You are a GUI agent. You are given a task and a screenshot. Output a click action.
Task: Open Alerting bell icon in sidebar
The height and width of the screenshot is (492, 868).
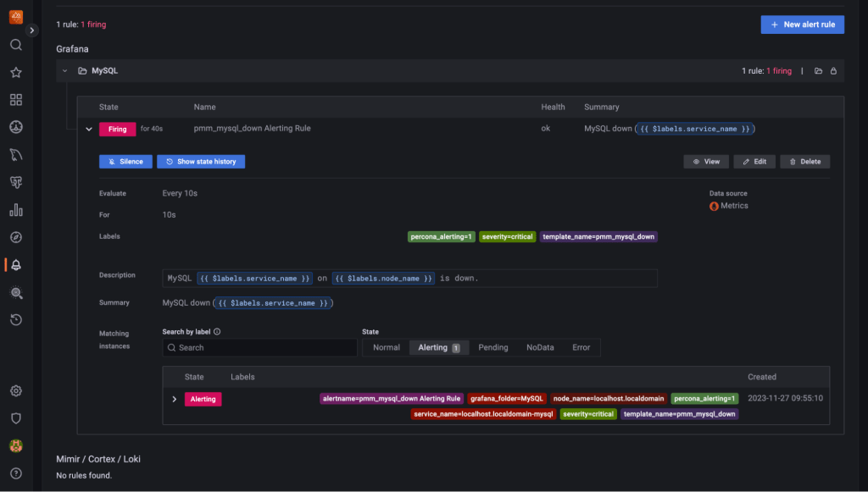point(15,265)
